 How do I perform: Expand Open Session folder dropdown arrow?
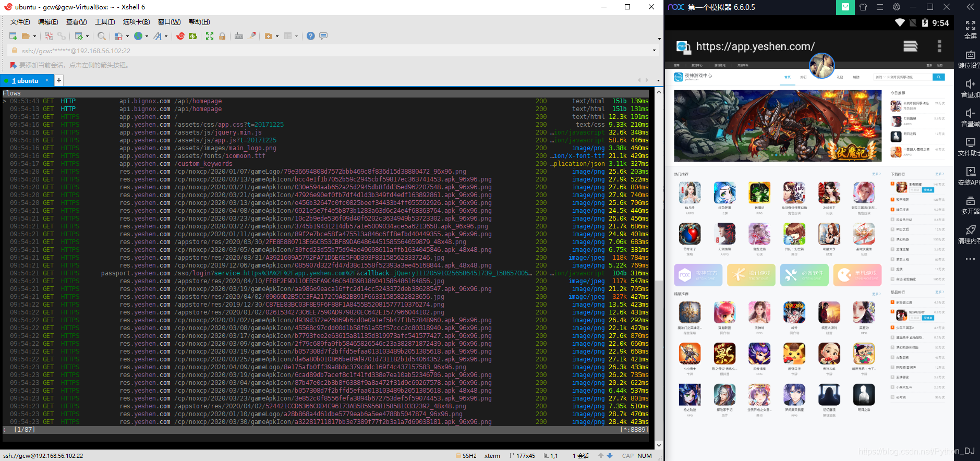[x=34, y=37]
